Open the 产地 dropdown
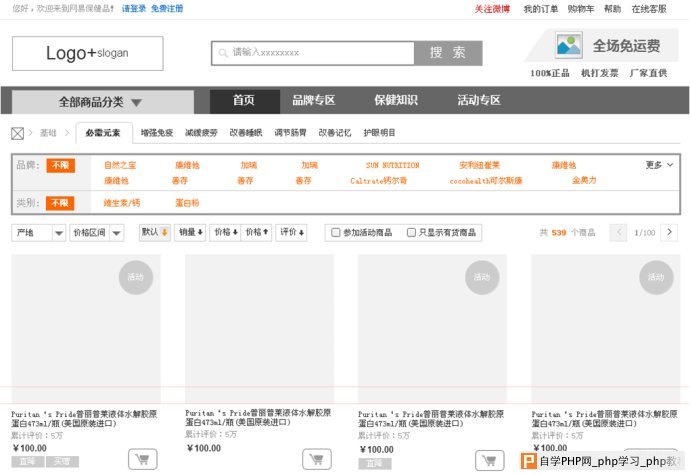 (39, 232)
